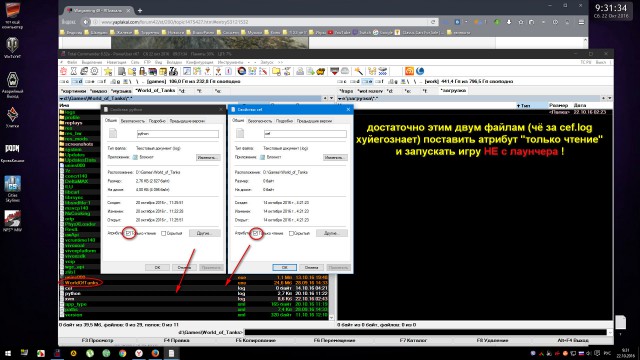Open the Инструменты menu
640x360 pixels.
click(x=230, y=62)
